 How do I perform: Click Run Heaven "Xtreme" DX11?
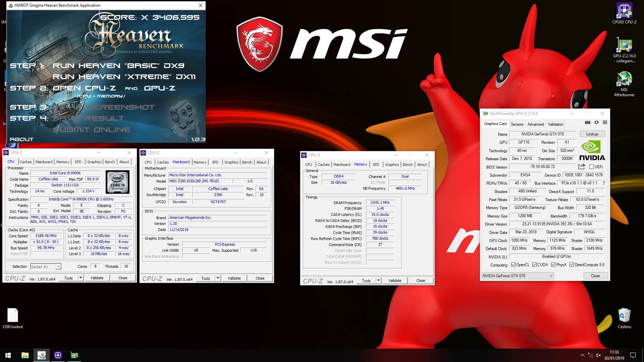coord(124,77)
